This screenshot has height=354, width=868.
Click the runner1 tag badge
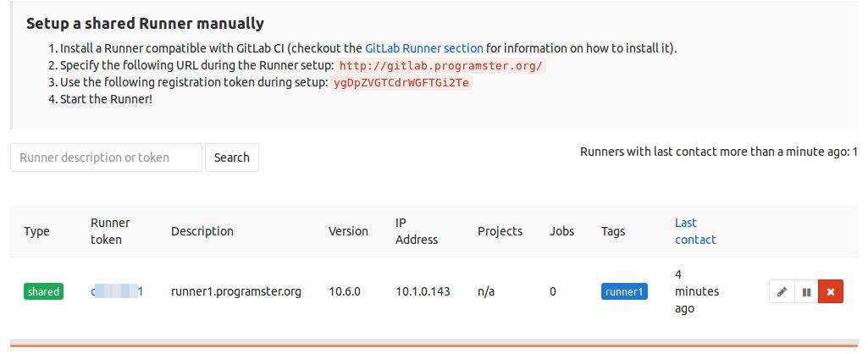[x=624, y=291]
